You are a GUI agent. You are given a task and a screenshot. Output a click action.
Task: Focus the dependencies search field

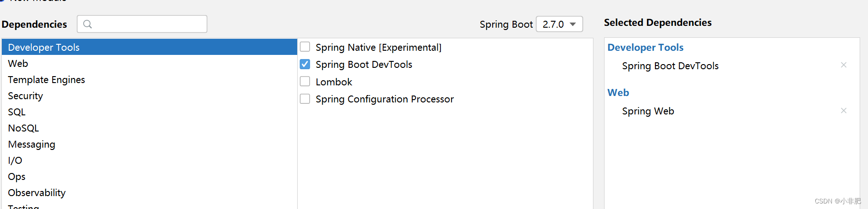pos(148,24)
